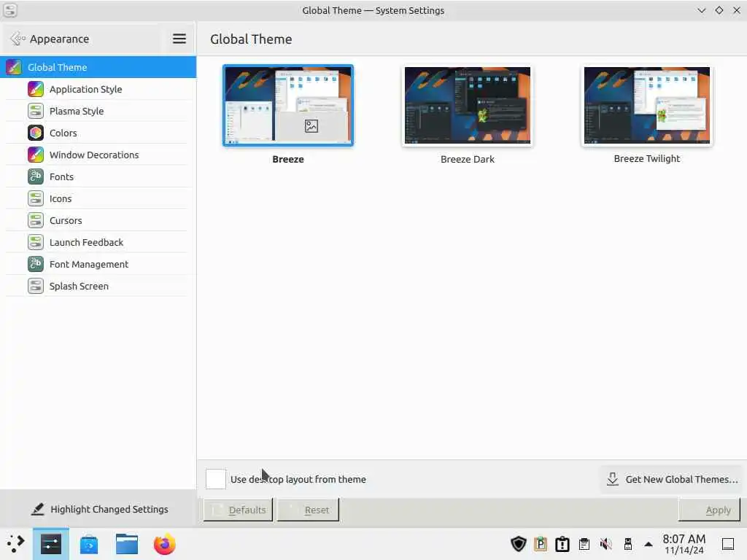Click the 'Splash Screen' label

[x=79, y=286]
